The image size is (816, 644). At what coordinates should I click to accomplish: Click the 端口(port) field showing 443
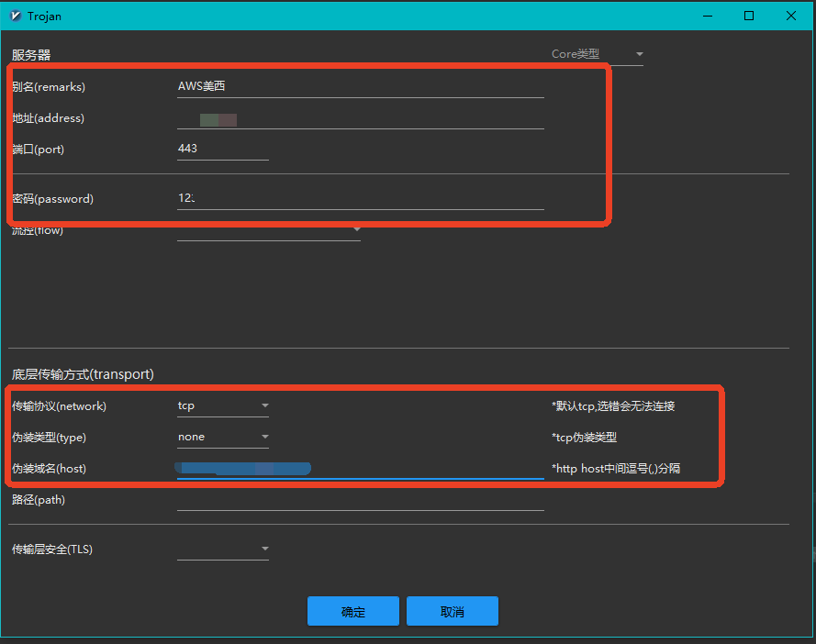(222, 149)
